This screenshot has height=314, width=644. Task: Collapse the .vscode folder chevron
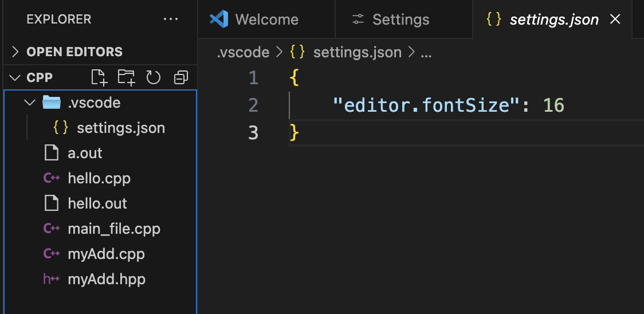click(30, 103)
